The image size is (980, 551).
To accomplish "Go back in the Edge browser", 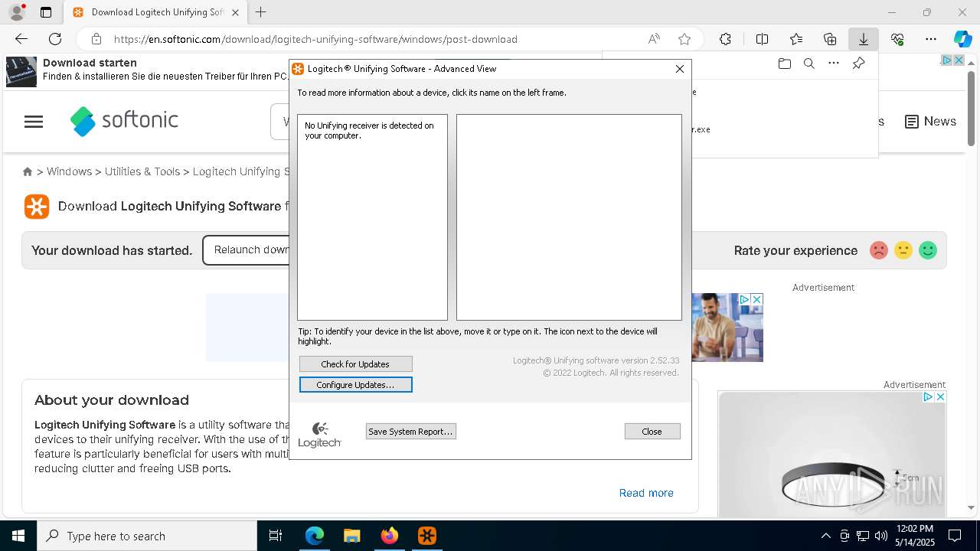I will (21, 39).
